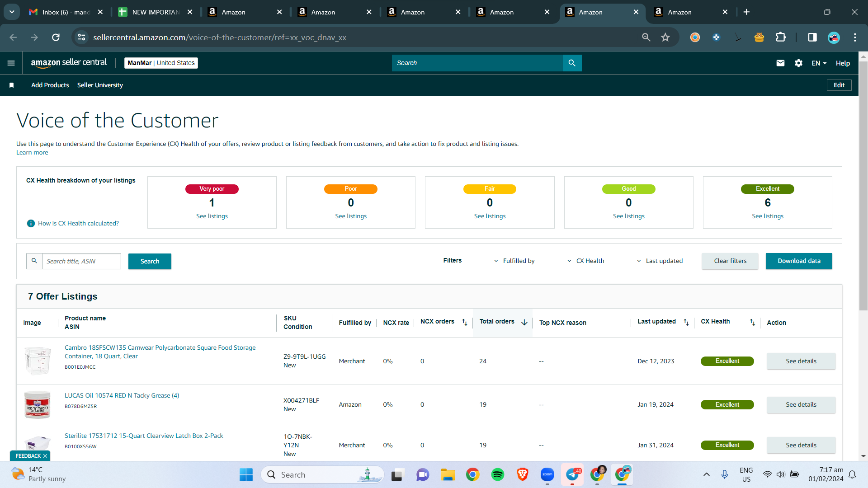Sort by Total orders down arrow

524,322
